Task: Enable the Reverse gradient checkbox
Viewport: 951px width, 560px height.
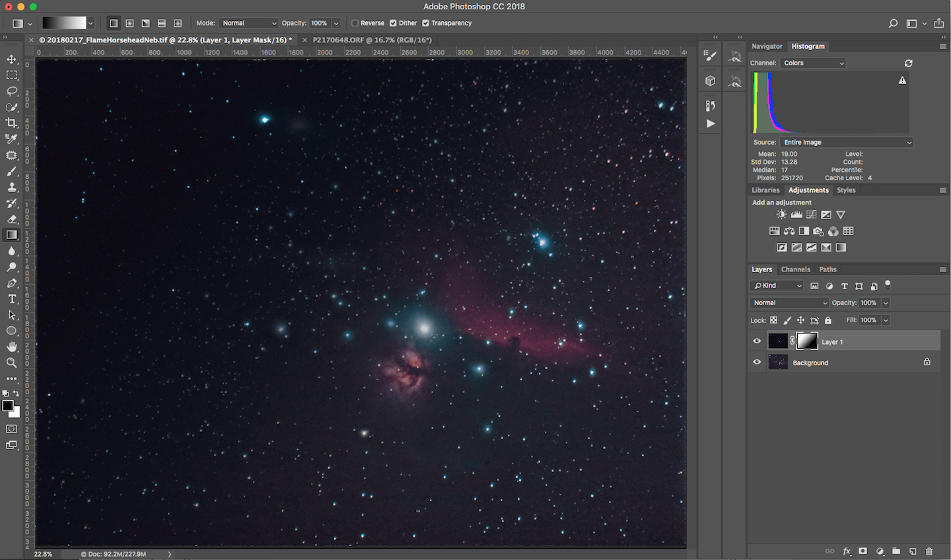Action: 355,23
